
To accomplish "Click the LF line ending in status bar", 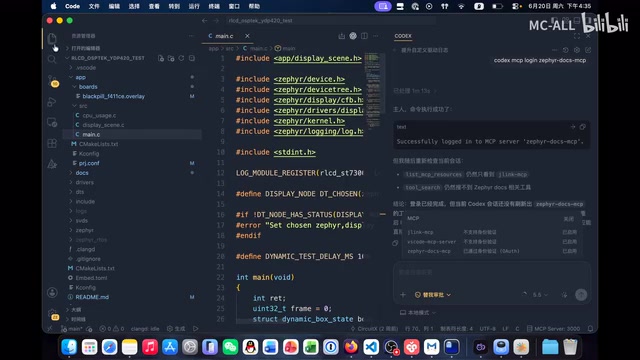I will (x=505, y=329).
